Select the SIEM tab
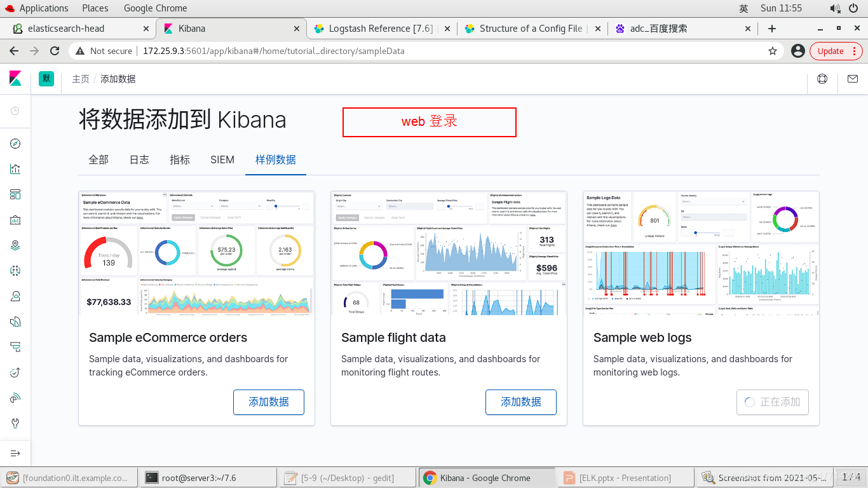 [x=222, y=159]
